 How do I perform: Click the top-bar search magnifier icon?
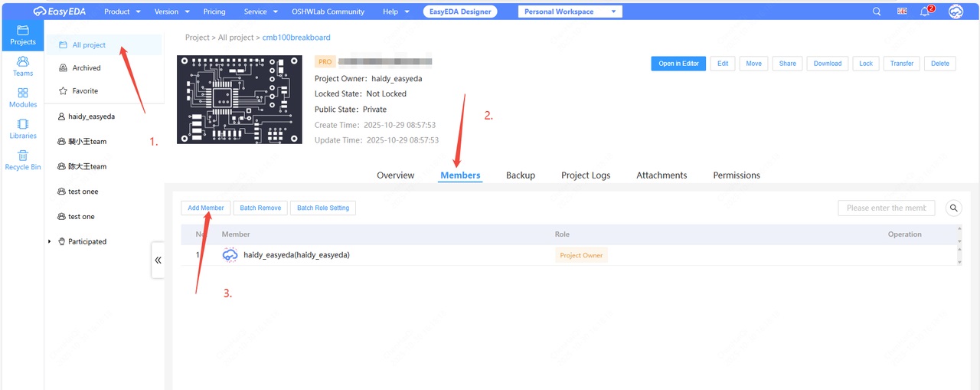coord(877,11)
